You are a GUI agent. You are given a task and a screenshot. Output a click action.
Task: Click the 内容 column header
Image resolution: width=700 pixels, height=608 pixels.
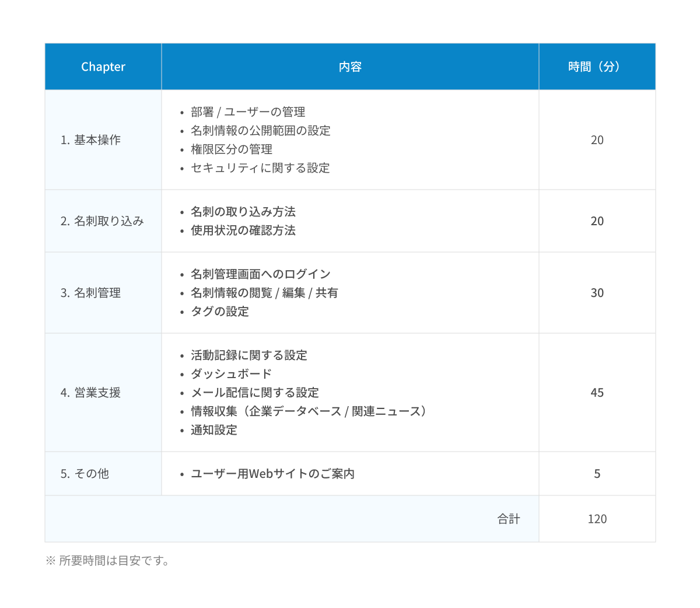pos(350,67)
